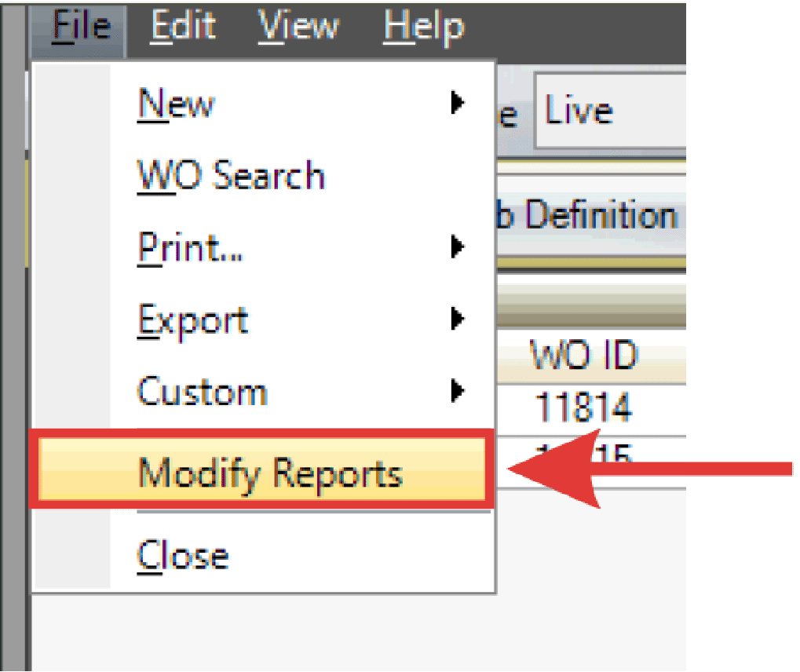Open the File menu
This screenshot has height=672, width=800.
[x=81, y=27]
